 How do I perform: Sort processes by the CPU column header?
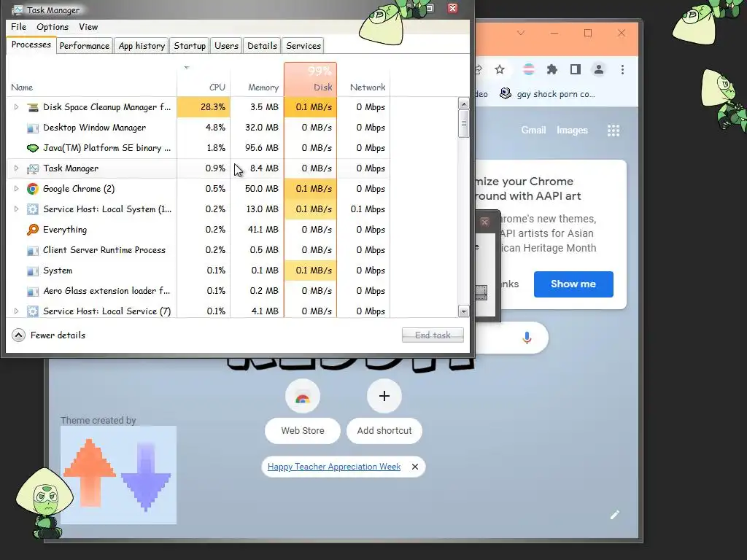click(204, 79)
